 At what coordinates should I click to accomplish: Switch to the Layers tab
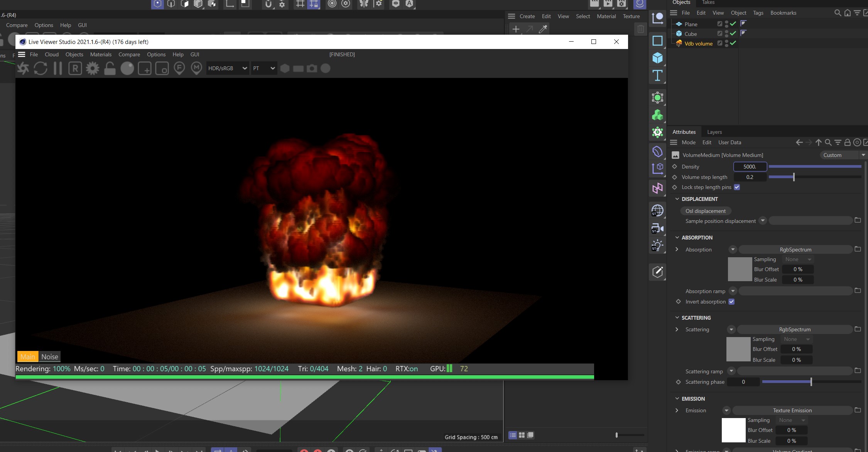pos(714,132)
